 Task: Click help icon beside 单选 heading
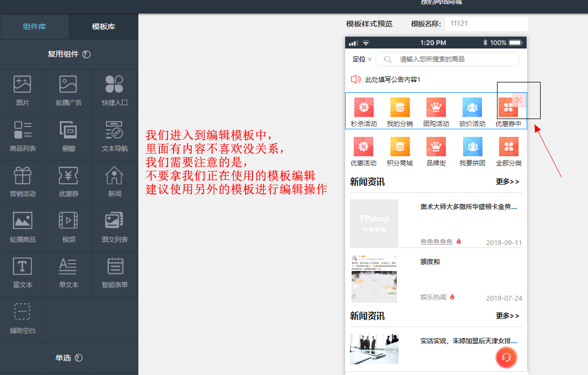(79, 358)
